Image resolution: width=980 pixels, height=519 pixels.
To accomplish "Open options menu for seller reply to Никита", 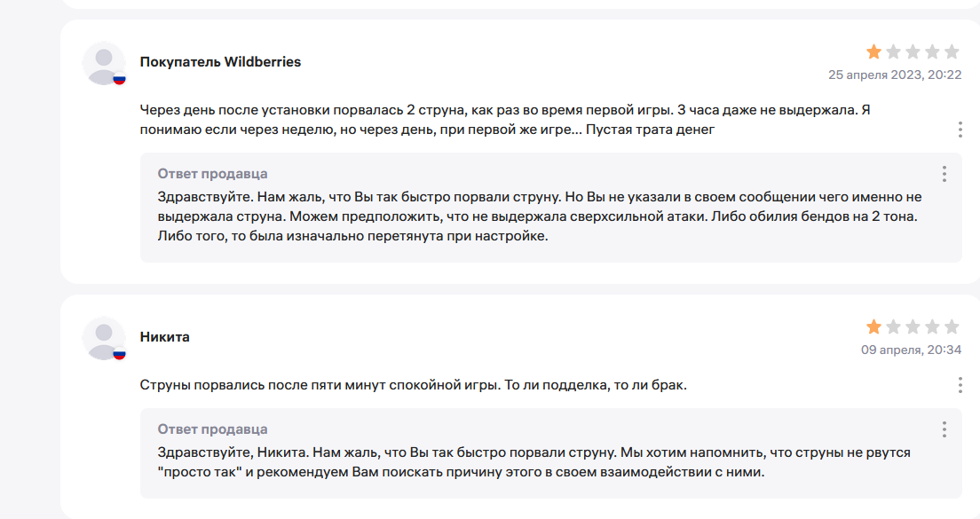I will 944,429.
